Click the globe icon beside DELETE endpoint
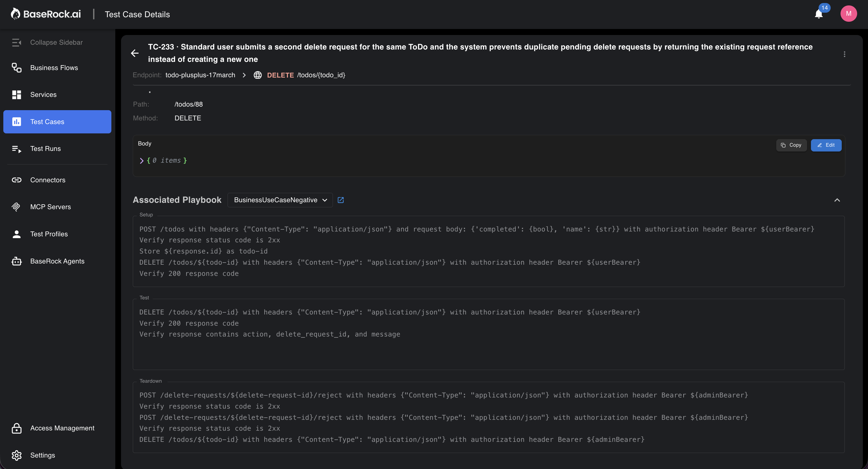This screenshot has width=868, height=469. click(x=258, y=75)
